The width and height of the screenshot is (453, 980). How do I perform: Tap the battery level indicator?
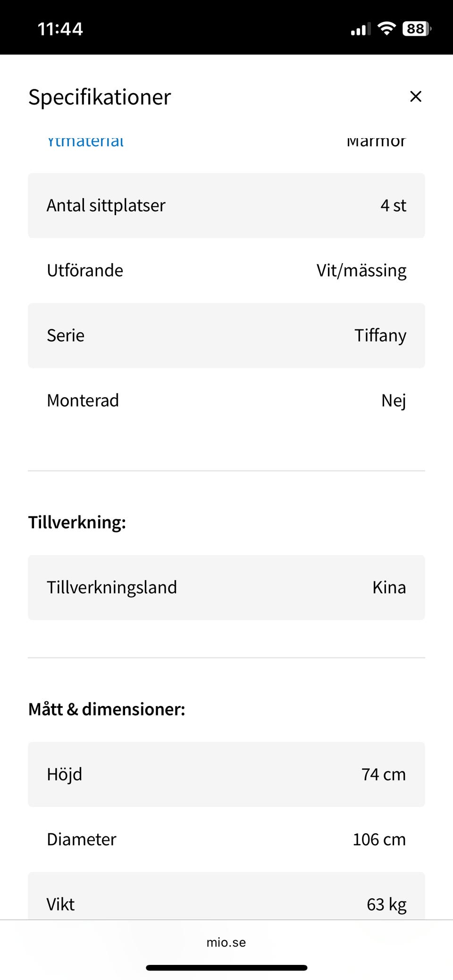pyautogui.click(x=416, y=29)
